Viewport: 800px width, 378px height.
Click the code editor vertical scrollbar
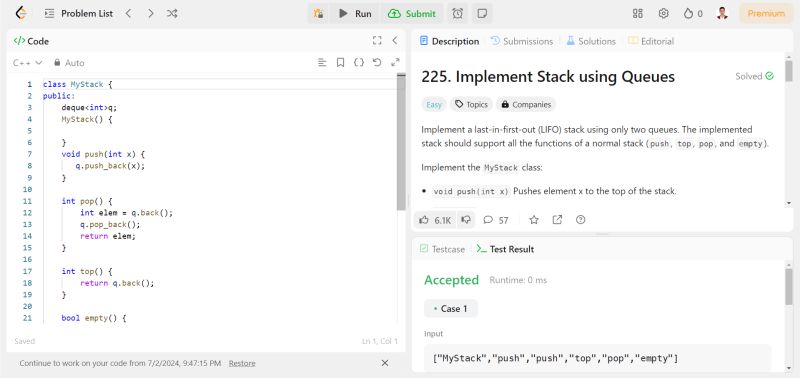[401, 142]
